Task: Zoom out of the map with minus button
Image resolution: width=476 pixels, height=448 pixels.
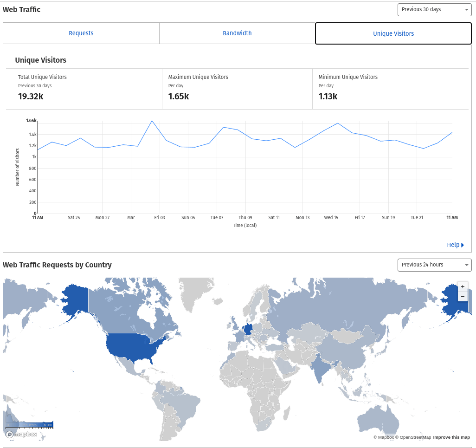Action: (x=463, y=296)
